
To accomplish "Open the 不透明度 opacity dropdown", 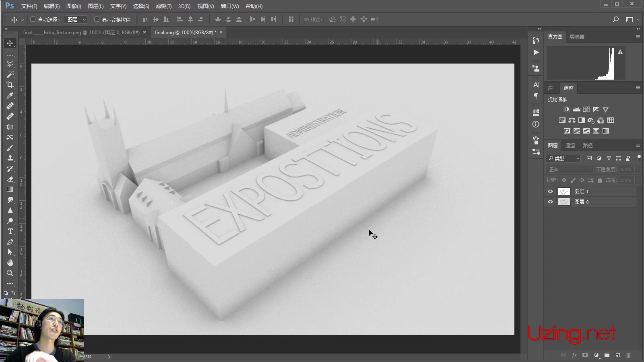I will [627, 169].
